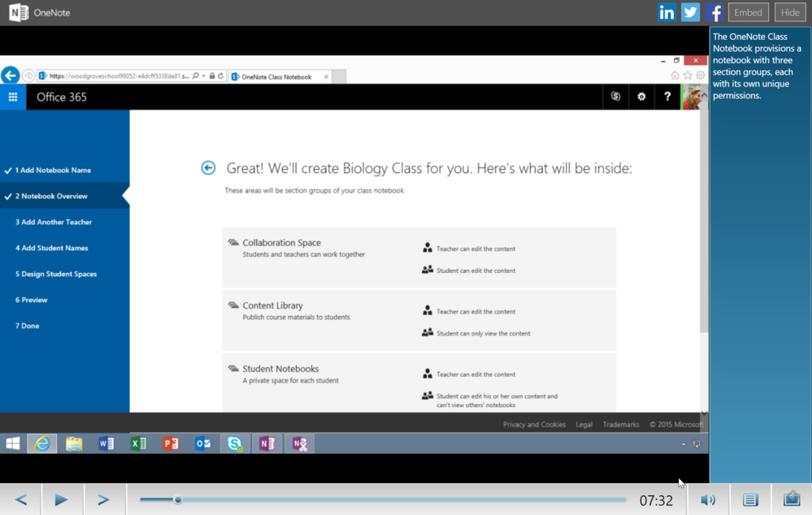This screenshot has height=515, width=812.
Task: Open the Legal footer link
Action: pos(584,425)
